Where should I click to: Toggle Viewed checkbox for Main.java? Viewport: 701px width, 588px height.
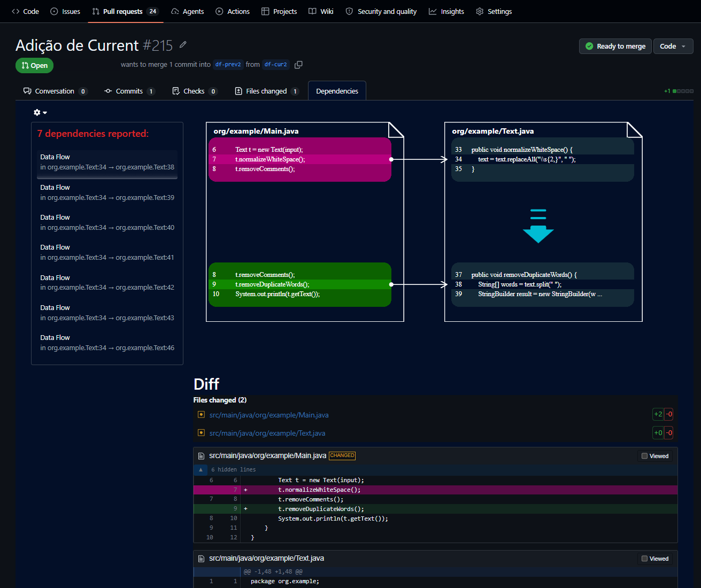click(x=644, y=456)
